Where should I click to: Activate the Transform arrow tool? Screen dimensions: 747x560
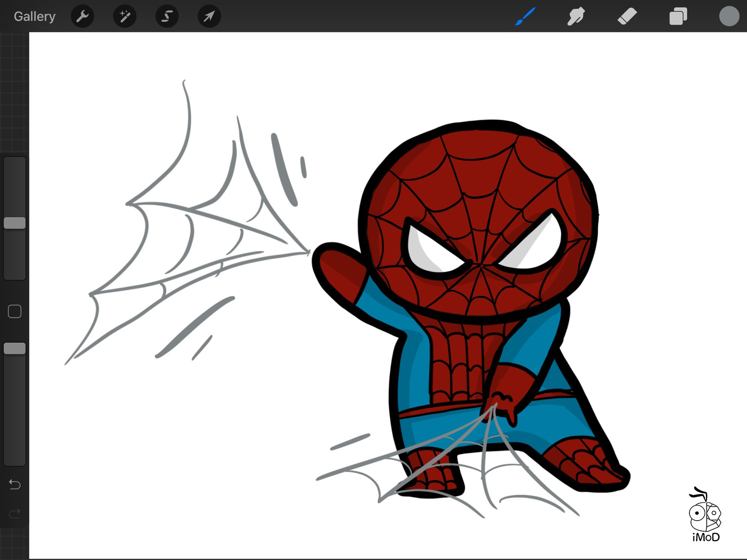point(209,17)
